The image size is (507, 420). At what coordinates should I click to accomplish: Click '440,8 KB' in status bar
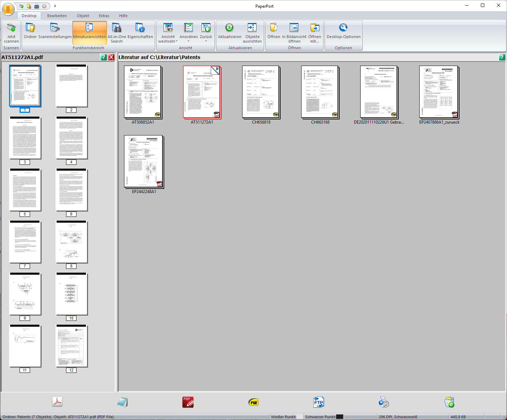click(458, 417)
